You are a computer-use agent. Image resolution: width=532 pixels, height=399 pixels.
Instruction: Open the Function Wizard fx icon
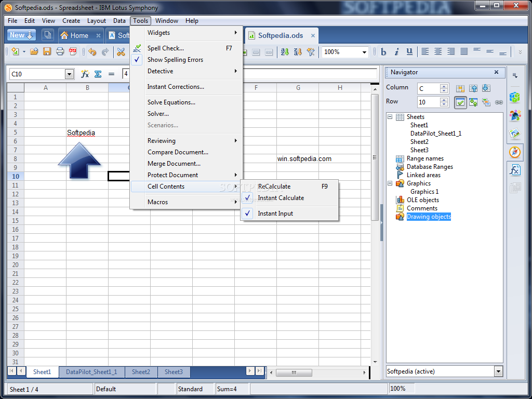(x=85, y=74)
